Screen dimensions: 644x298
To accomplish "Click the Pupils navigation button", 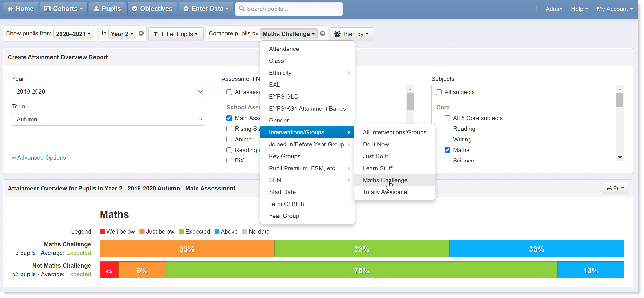I will click(107, 9).
